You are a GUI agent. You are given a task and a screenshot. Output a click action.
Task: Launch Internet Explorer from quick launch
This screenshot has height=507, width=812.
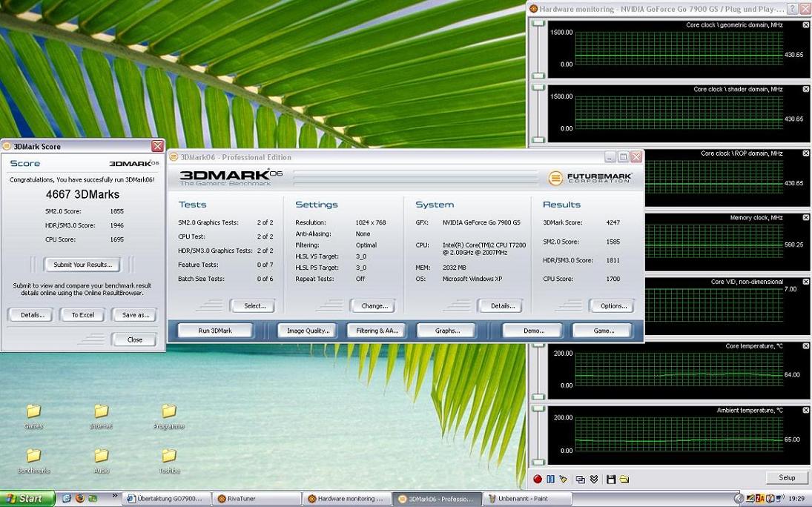[66, 499]
